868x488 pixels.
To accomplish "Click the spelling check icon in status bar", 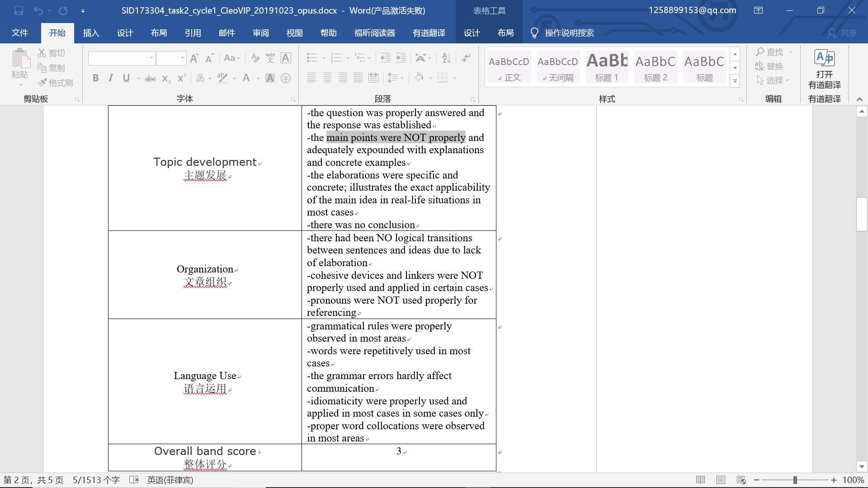I will (134, 480).
